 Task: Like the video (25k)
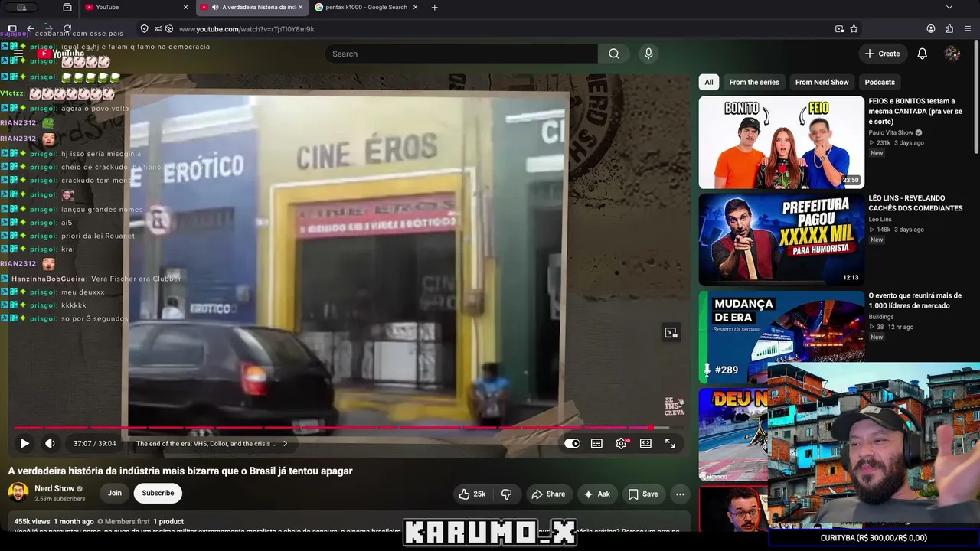pyautogui.click(x=472, y=494)
